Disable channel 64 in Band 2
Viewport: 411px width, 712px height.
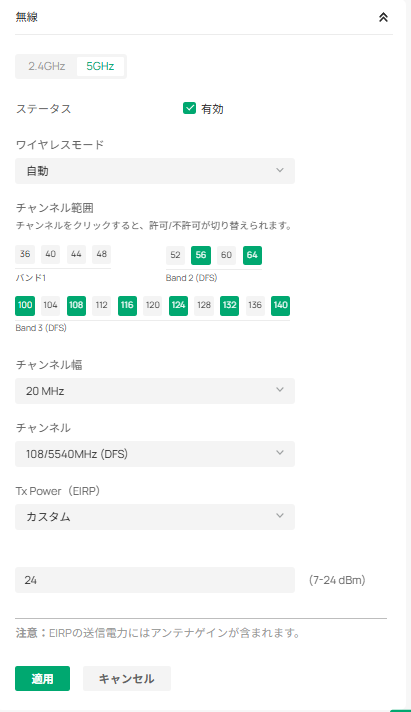(x=252, y=255)
